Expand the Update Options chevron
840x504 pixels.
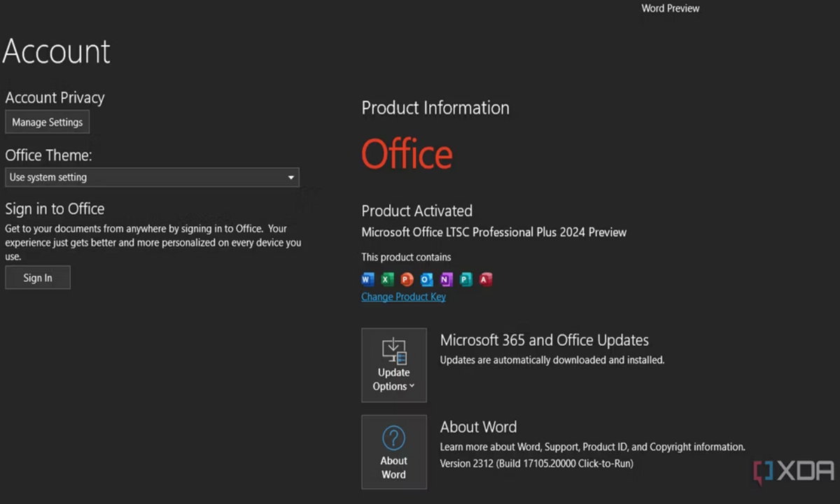(412, 386)
